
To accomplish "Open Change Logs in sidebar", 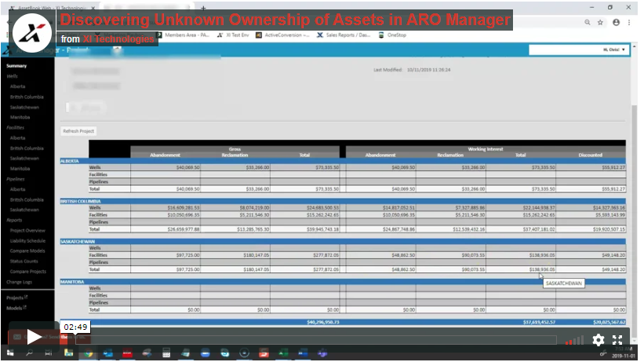I will [x=19, y=282].
